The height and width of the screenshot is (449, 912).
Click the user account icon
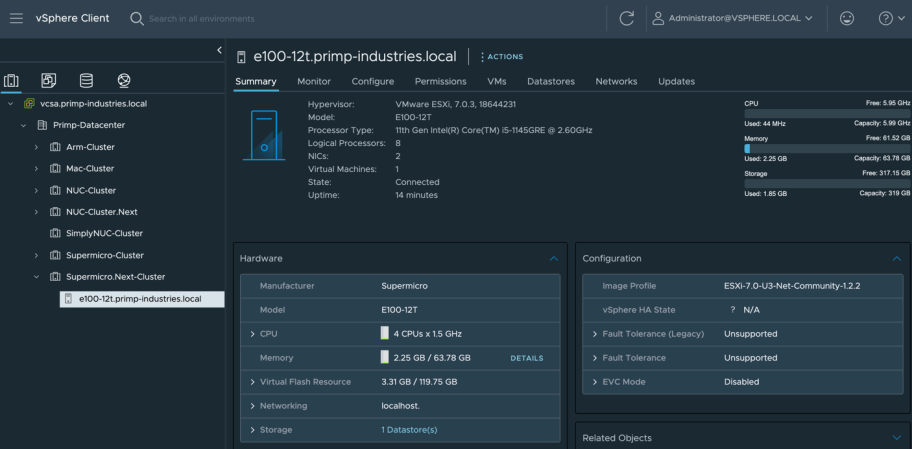[x=658, y=18]
